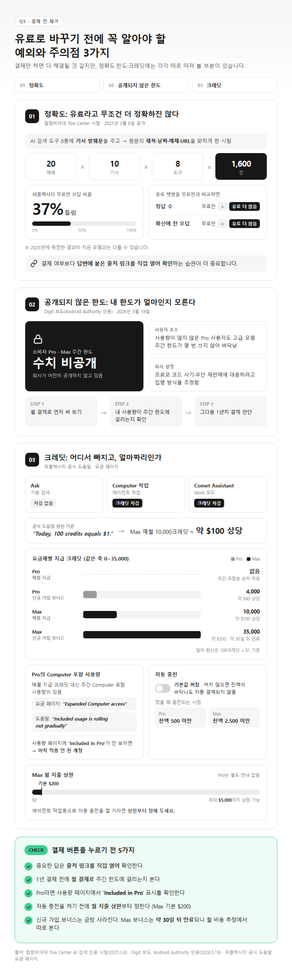Click the 회사 설명 card

208,374
